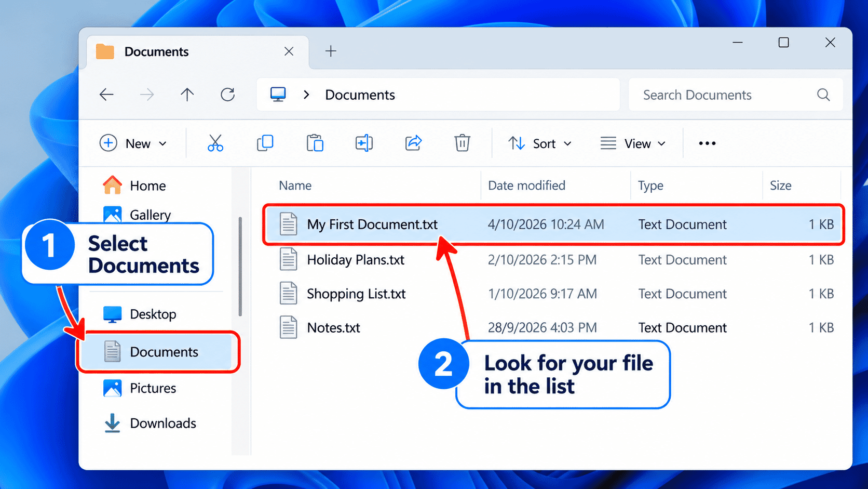Open Pictures in the sidebar
The width and height of the screenshot is (868, 489).
tap(140, 388)
